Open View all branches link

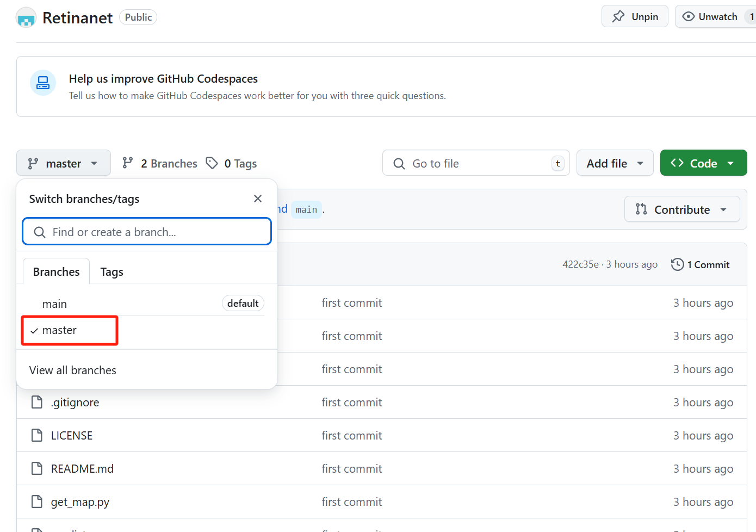(73, 370)
